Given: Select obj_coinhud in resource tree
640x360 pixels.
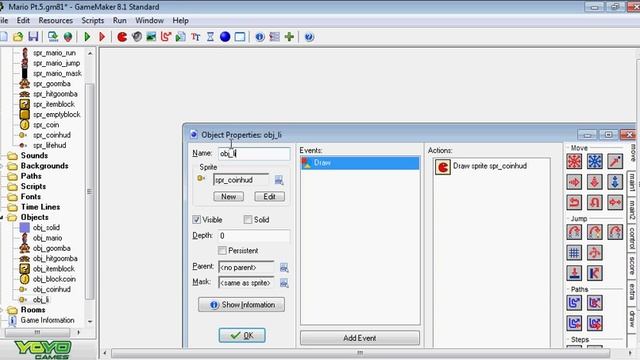Looking at the screenshot, I should pyautogui.click(x=51, y=289).
